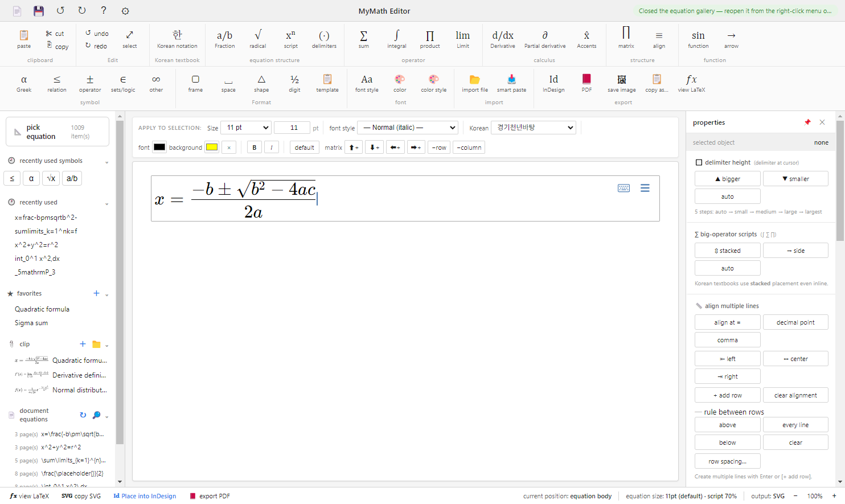Export equation to PDF from toolbar
Viewport: 845px width, 504px height.
[586, 83]
